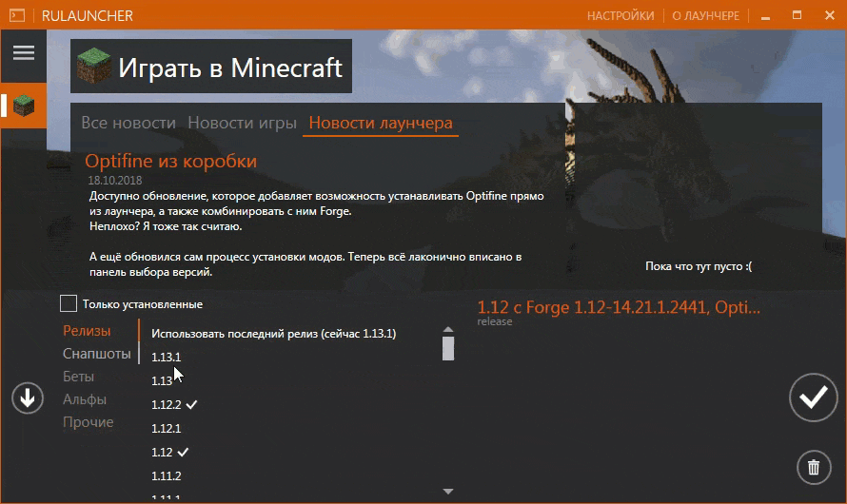Select 'Использовать последний релиз (сейчас 1.13.1)'

[x=273, y=334]
